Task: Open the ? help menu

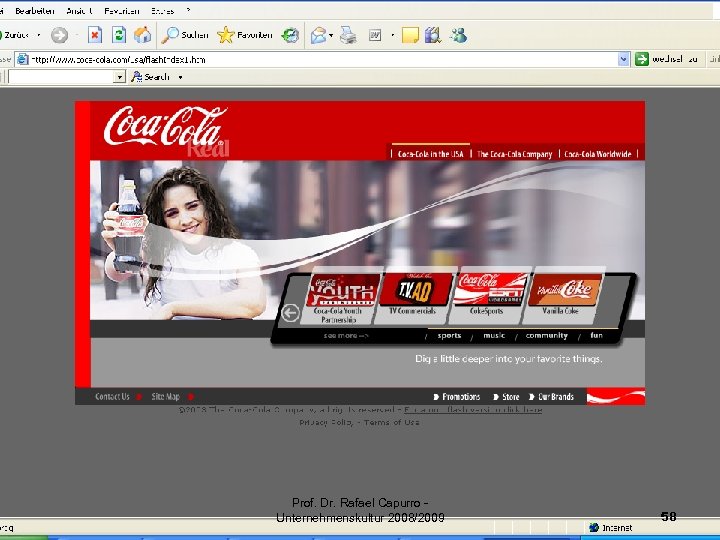Action: 188,11
